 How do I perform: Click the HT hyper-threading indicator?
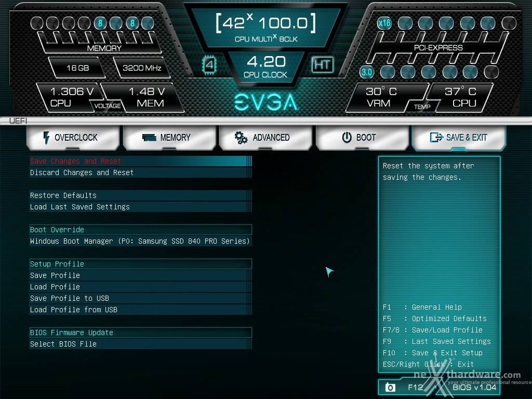(x=322, y=64)
